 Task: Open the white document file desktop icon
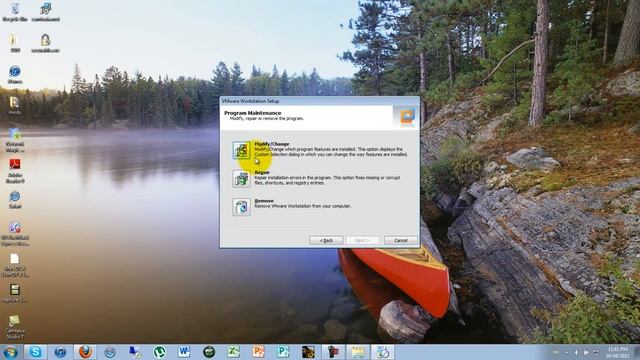[x=15, y=264]
